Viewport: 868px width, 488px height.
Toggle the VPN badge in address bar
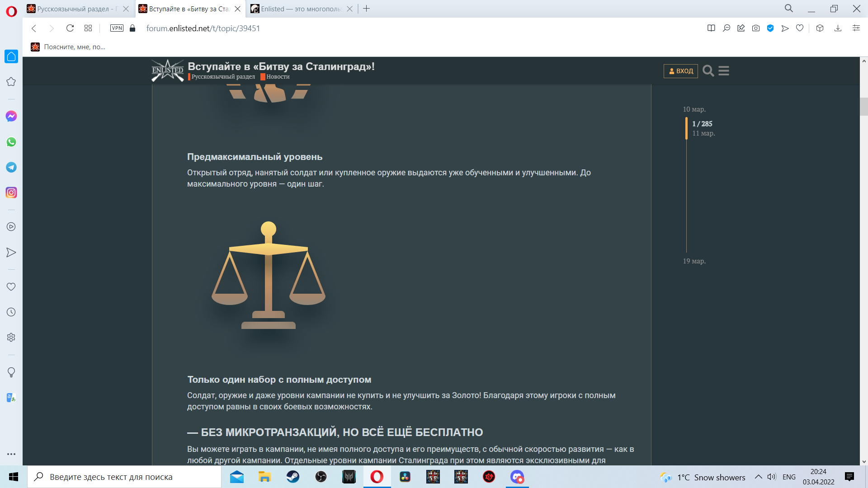(117, 28)
